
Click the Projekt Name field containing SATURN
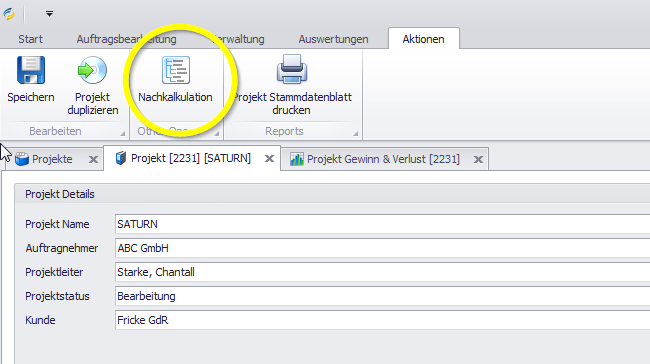tap(382, 224)
